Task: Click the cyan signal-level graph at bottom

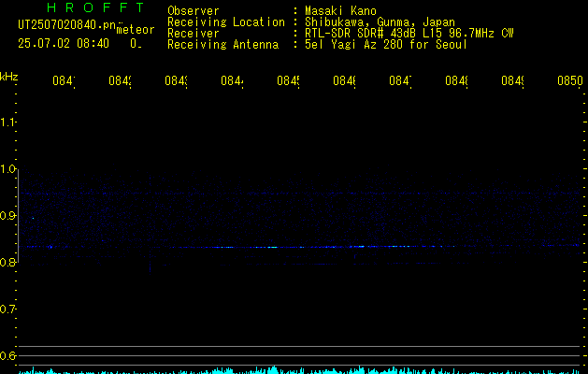Action: coord(300,370)
